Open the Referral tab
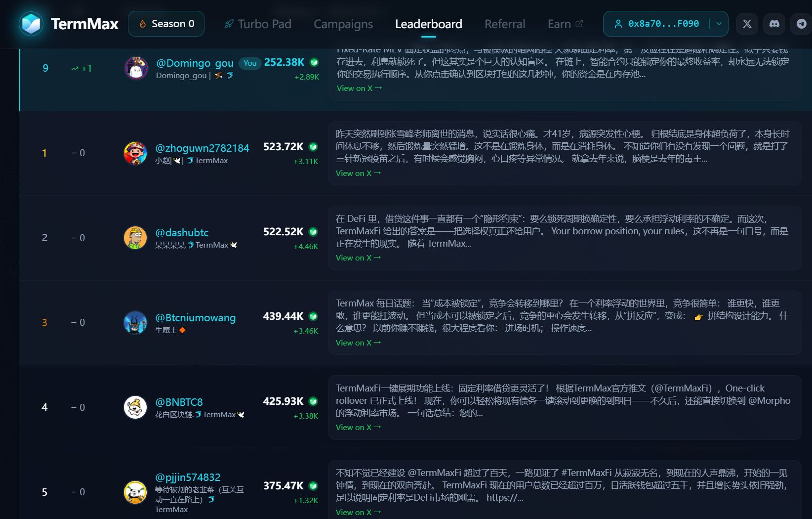The height and width of the screenshot is (519, 812). (x=505, y=24)
